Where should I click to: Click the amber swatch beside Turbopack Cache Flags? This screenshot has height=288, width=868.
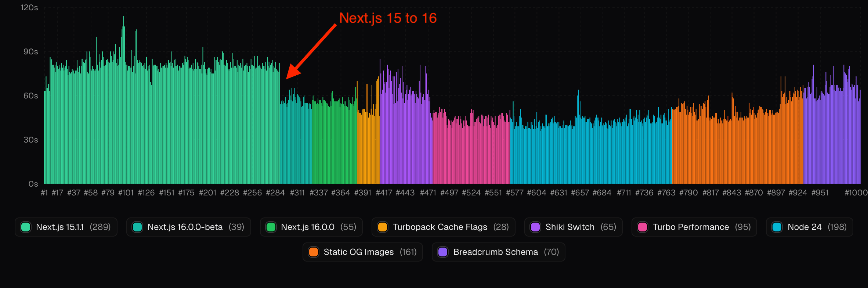pyautogui.click(x=383, y=227)
